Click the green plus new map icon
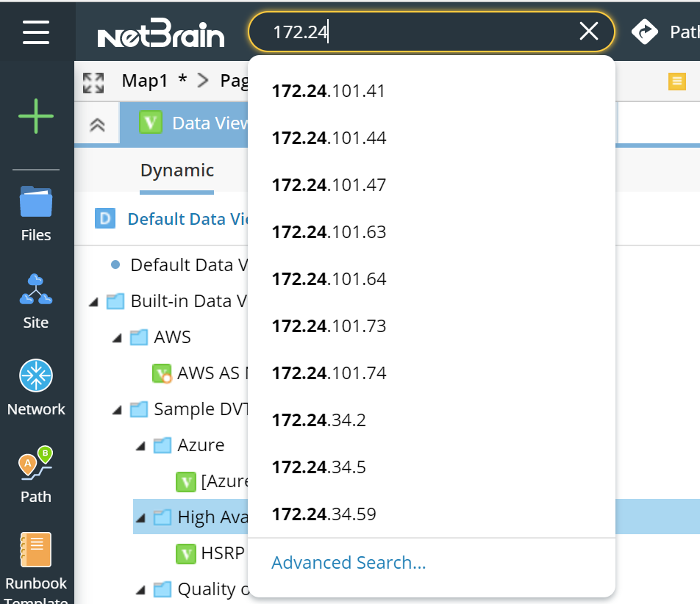 (x=36, y=116)
